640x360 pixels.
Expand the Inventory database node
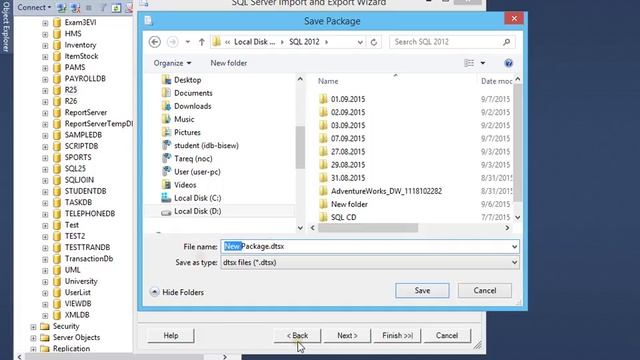pyautogui.click(x=45, y=46)
